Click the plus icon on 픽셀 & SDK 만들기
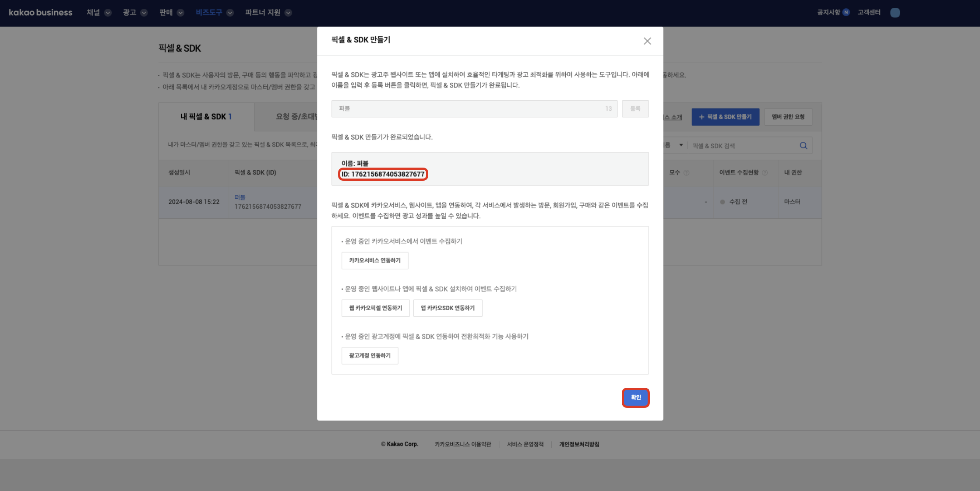 701,117
